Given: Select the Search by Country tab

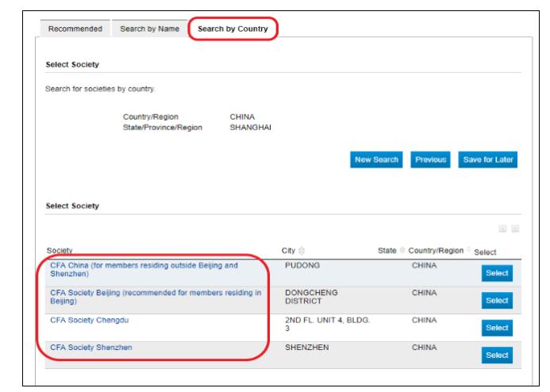Looking at the screenshot, I should pyautogui.click(x=232, y=29).
